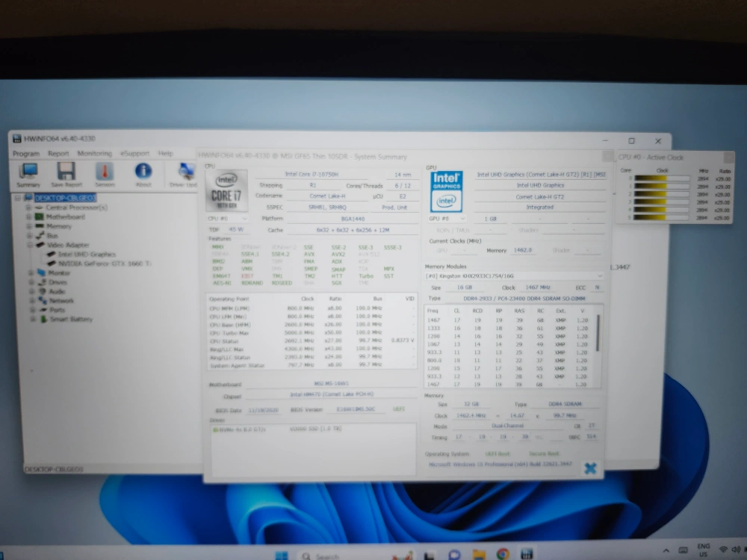Expand the Smart Battery node
Viewport: 747px width, 560px height.
[34, 319]
